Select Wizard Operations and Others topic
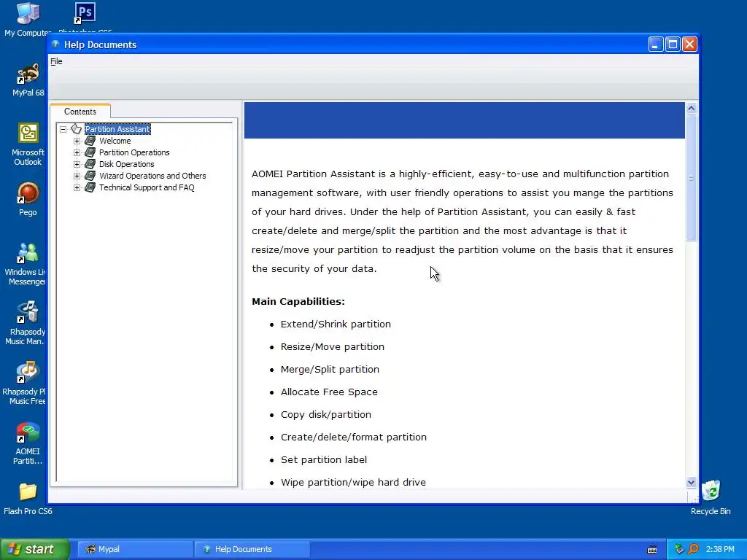 pyautogui.click(x=152, y=176)
